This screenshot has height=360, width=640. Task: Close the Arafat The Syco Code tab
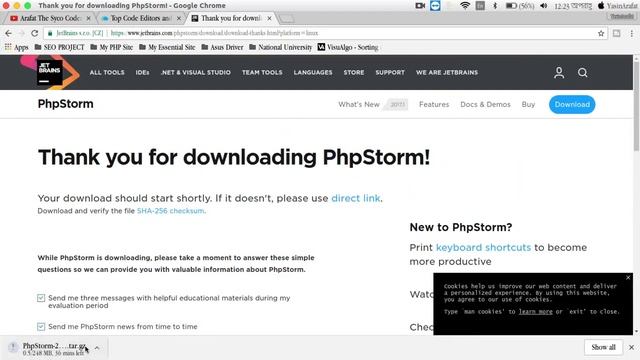89,18
